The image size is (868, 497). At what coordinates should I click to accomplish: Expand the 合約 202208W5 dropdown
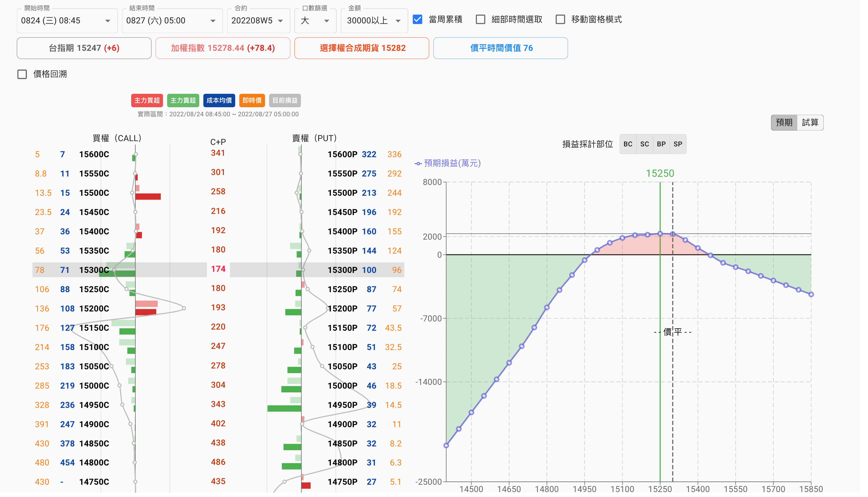pos(258,21)
